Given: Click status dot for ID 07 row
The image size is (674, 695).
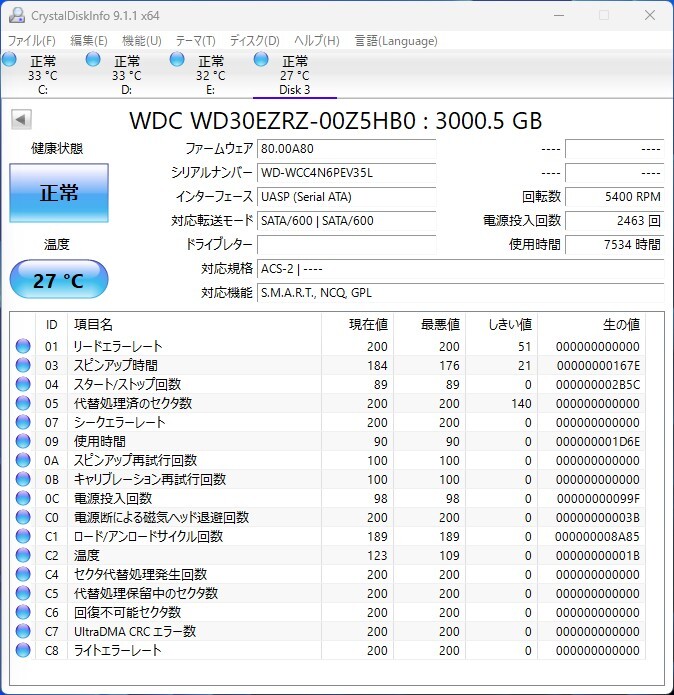Looking at the screenshot, I should pyautogui.click(x=23, y=422).
